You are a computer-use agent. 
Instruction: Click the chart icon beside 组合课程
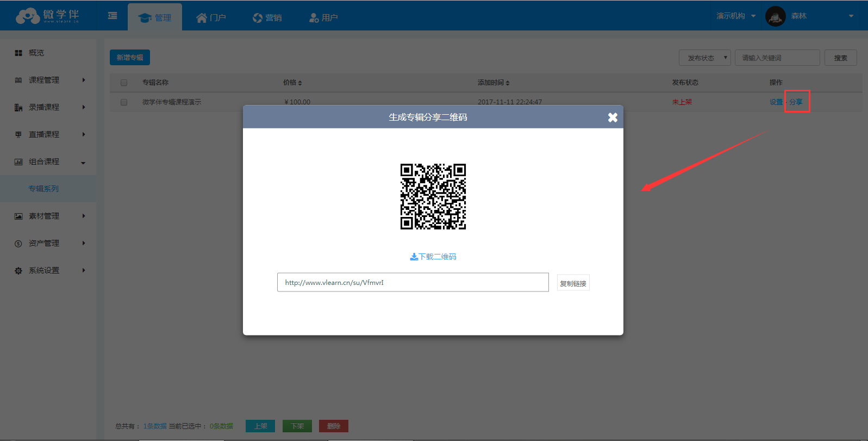pyautogui.click(x=18, y=162)
